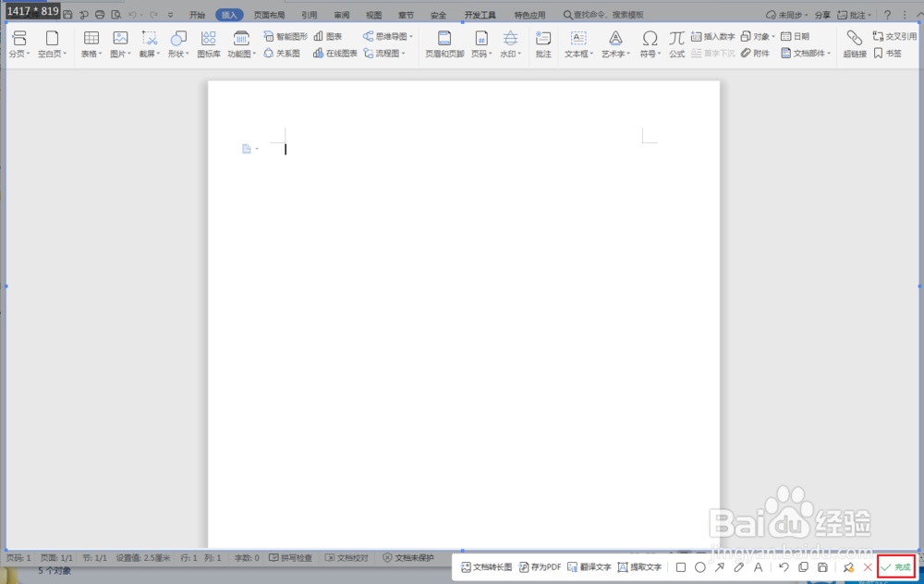
Task: Click the print preview icon
Action: [116, 15]
